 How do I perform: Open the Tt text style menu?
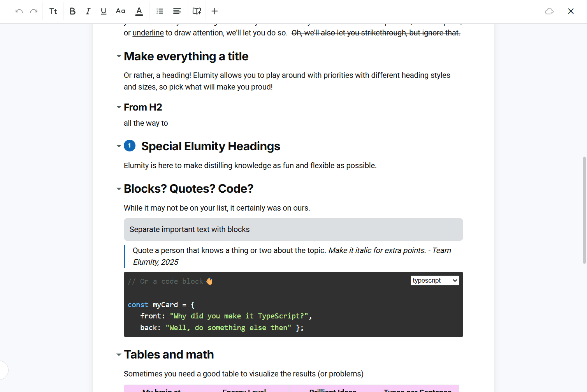tap(53, 11)
